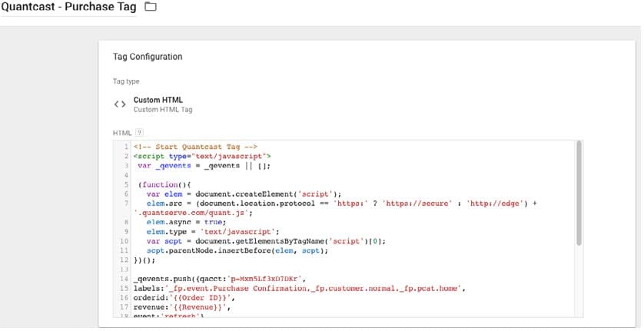Click line number 14 in the gutter
This screenshot has height=331, width=644.
[x=124, y=279]
